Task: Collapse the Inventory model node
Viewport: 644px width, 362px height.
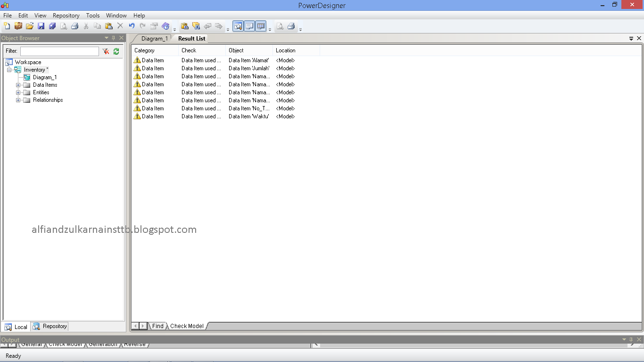Action: [x=9, y=69]
